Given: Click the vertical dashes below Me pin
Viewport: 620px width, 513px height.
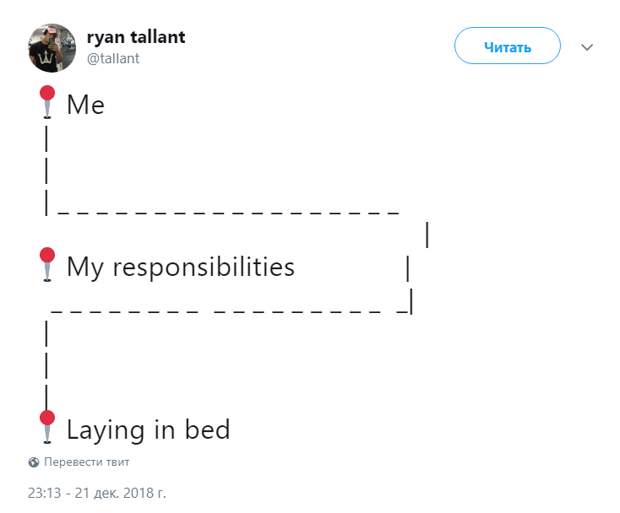Looking at the screenshot, I should (x=47, y=170).
